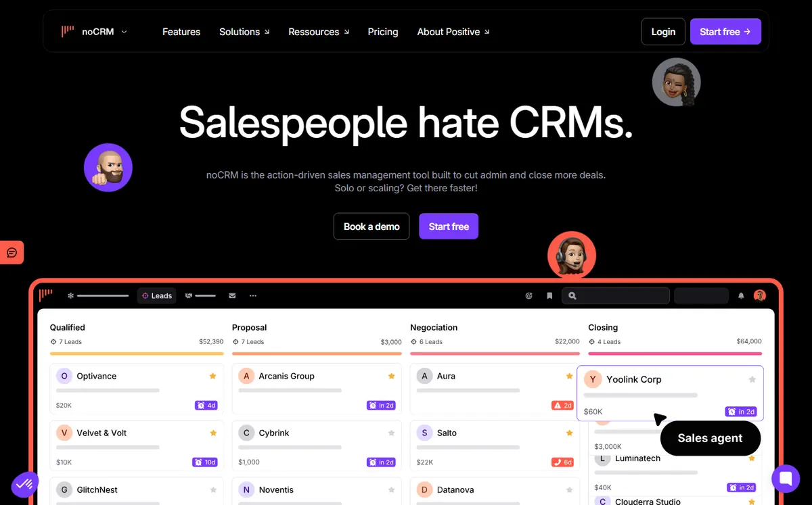
Task: Click the Sales agent cursor label
Action: (710, 438)
